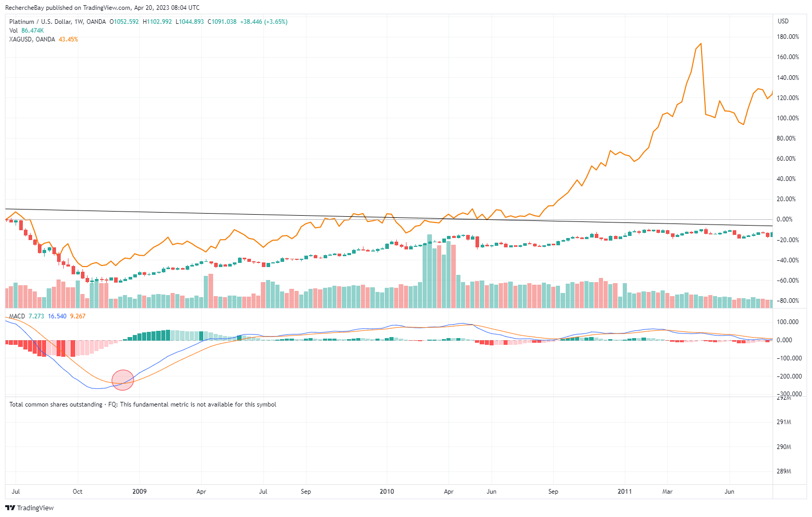
Task: Click the MACD indicator label
Action: pyautogui.click(x=17, y=316)
